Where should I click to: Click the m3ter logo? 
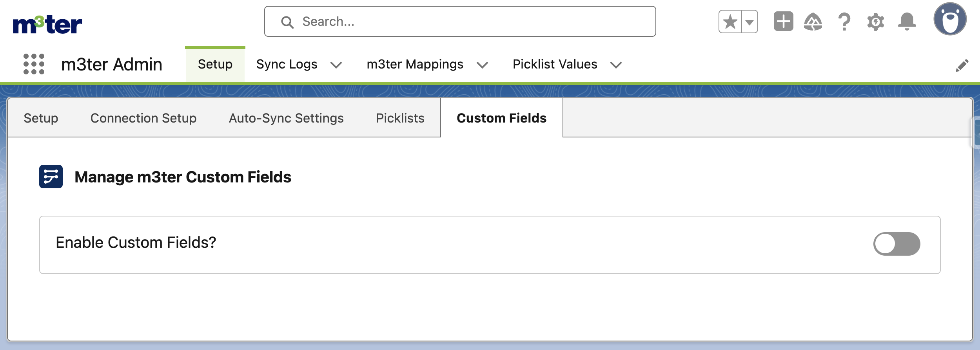(x=47, y=24)
